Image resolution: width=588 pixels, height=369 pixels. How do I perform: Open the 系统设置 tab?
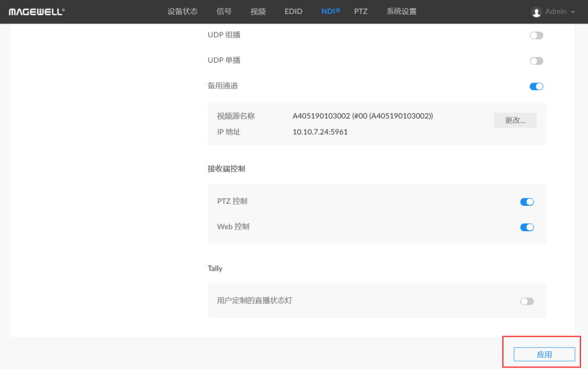point(401,12)
